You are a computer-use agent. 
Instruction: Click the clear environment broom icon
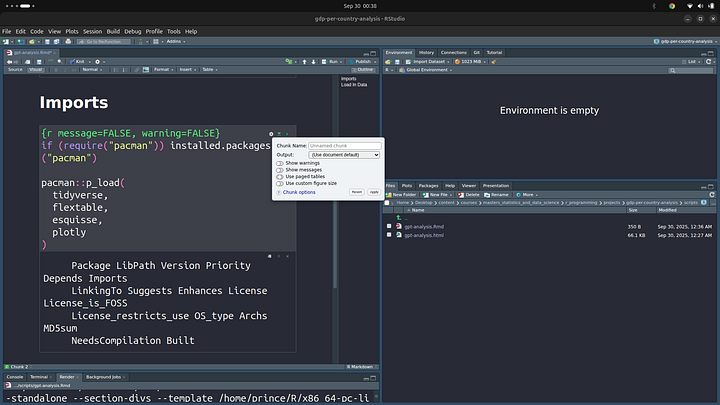pyautogui.click(x=494, y=62)
